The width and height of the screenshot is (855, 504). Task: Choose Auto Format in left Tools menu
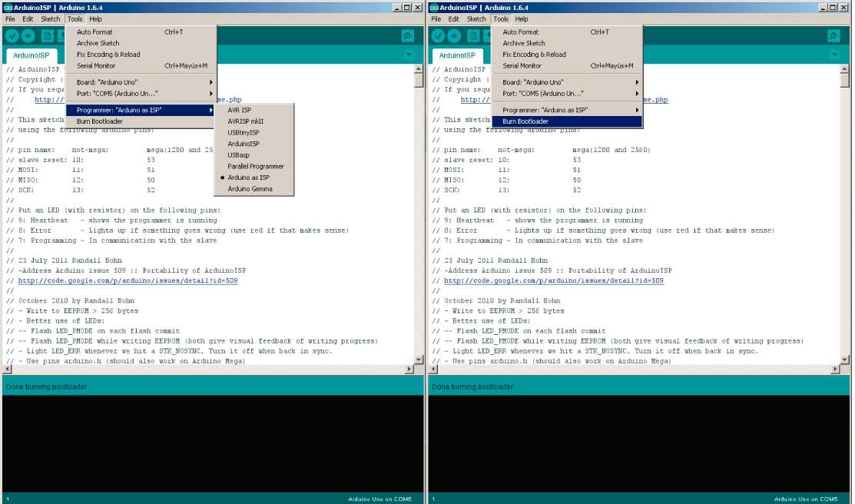[140, 32]
